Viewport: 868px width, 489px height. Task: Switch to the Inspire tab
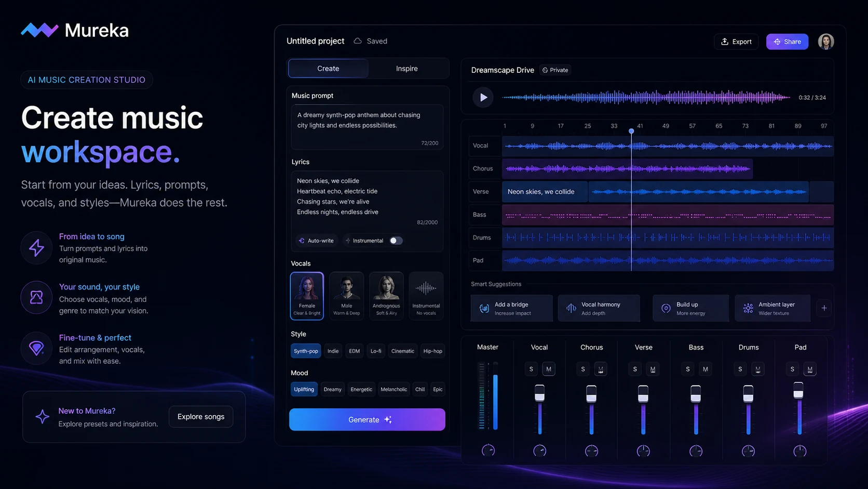click(407, 69)
